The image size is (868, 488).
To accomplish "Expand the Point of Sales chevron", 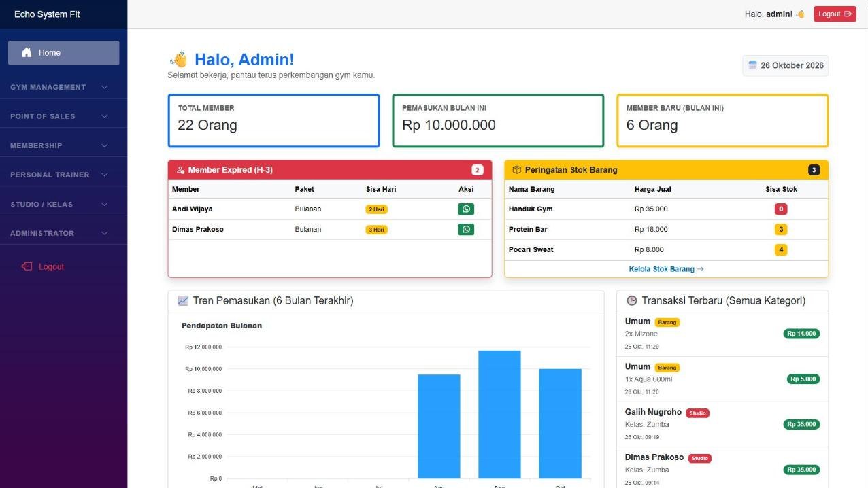I will [x=105, y=116].
